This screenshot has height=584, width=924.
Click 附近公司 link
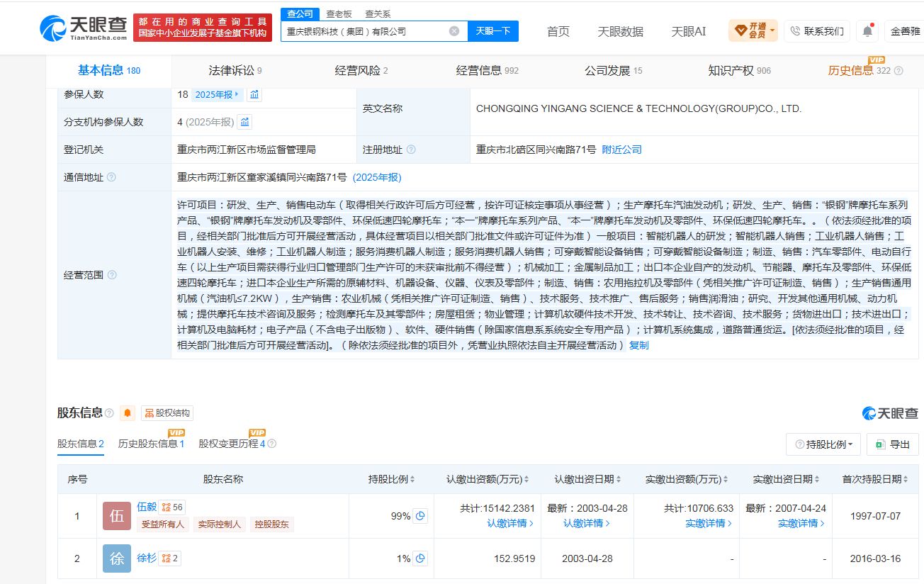(621, 150)
